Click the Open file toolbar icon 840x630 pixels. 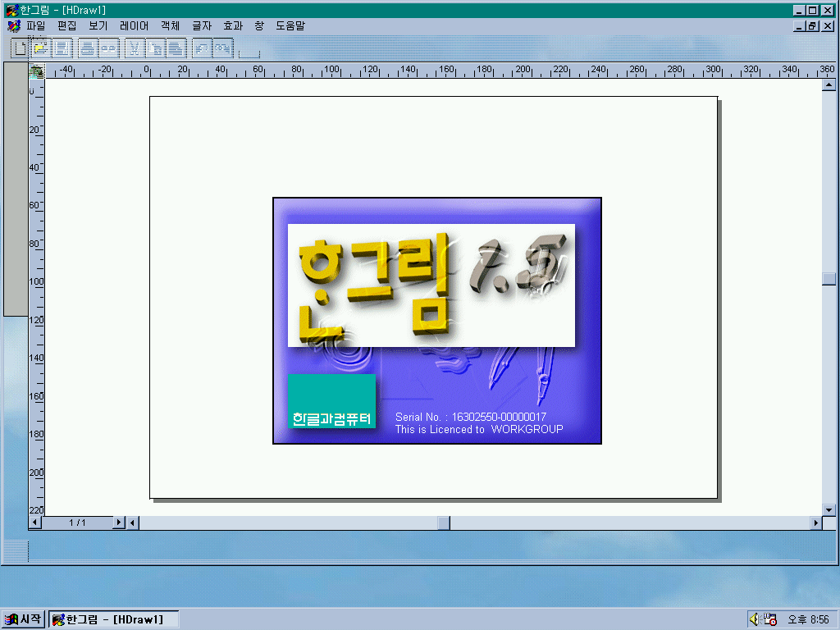click(41, 48)
